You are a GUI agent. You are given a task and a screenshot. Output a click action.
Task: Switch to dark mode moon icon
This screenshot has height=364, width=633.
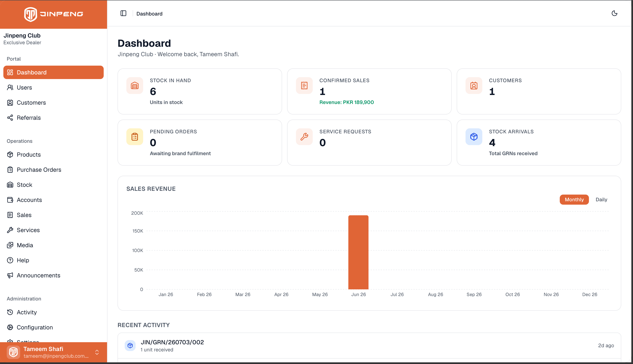pos(615,13)
